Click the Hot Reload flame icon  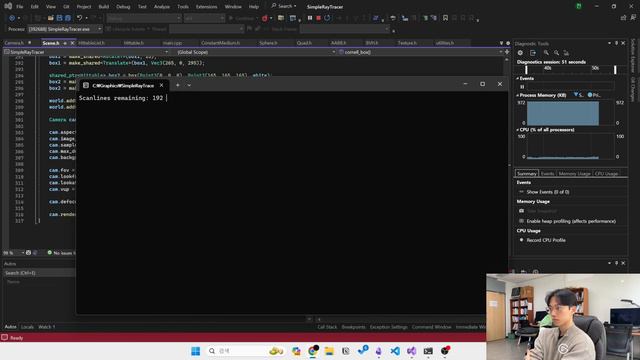[x=264, y=18]
